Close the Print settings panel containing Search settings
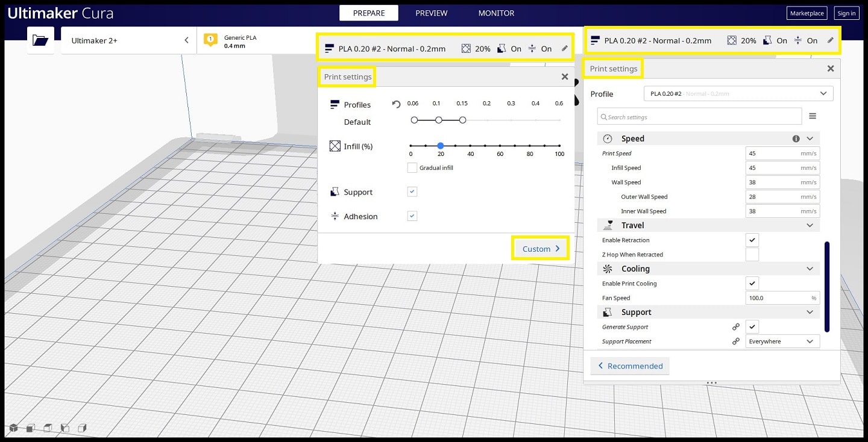 tap(831, 69)
